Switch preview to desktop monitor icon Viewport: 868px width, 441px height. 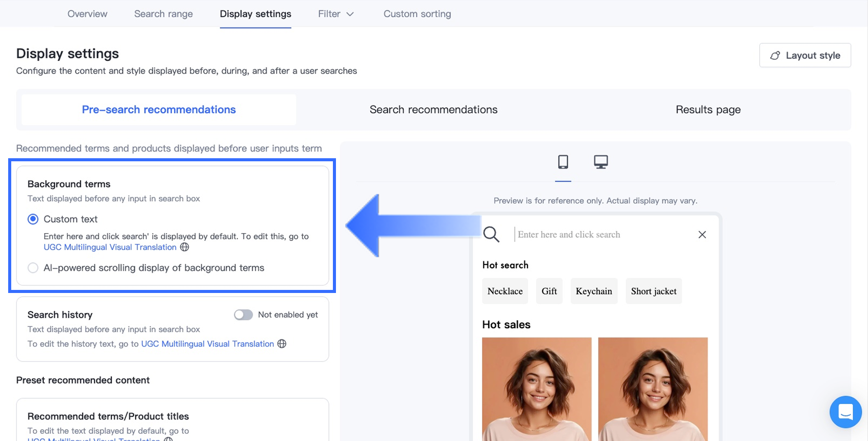(600, 162)
